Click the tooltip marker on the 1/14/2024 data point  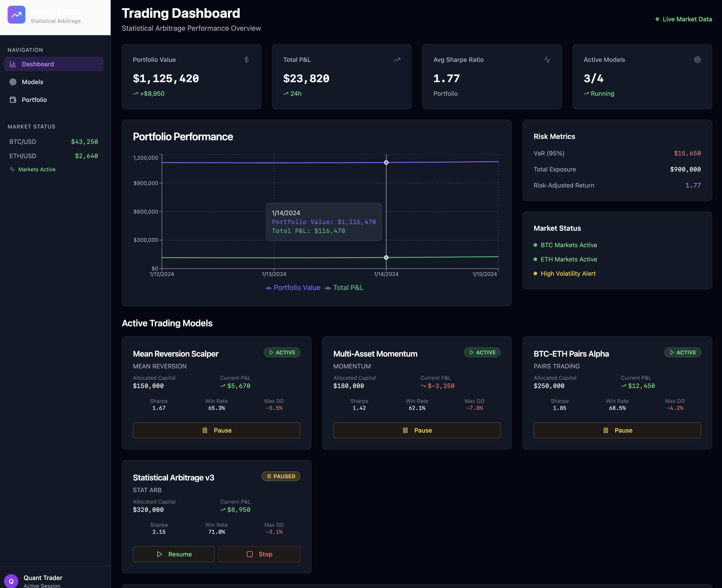386,162
